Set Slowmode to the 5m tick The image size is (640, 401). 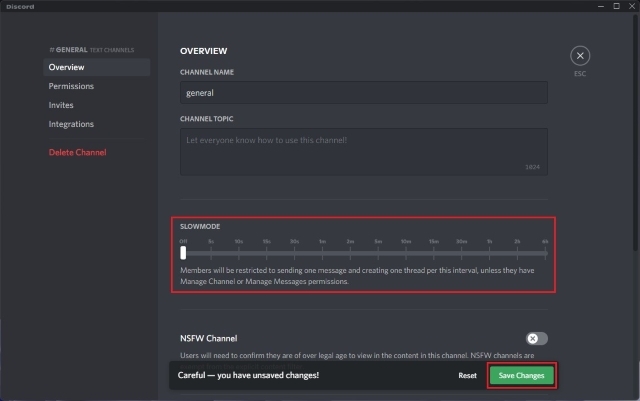pos(378,253)
